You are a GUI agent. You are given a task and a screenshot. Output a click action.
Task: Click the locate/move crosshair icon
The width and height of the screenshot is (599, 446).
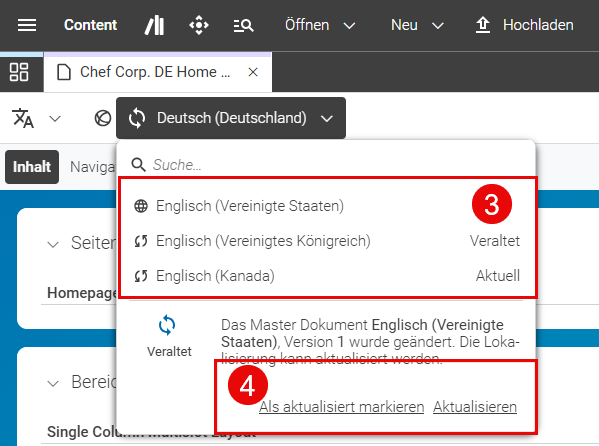[x=199, y=25]
